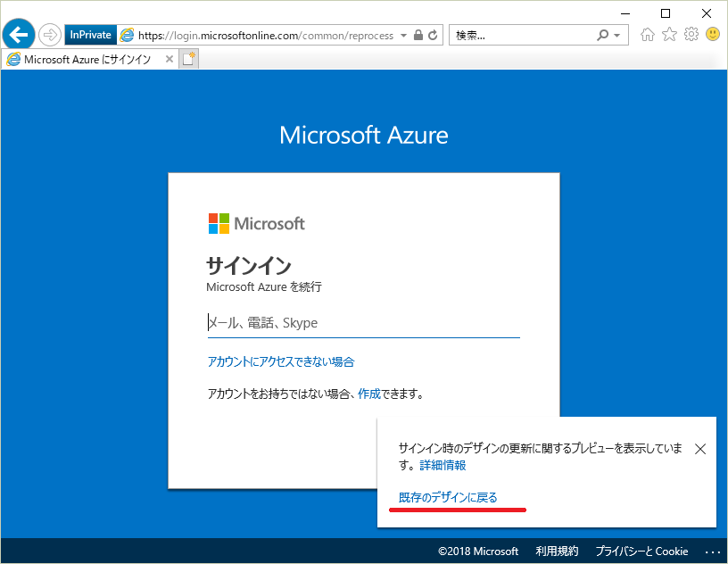Screen dimensions: 728x564
Task: Select the Microsoft Azure にサインイン tab
Action: click(87, 60)
